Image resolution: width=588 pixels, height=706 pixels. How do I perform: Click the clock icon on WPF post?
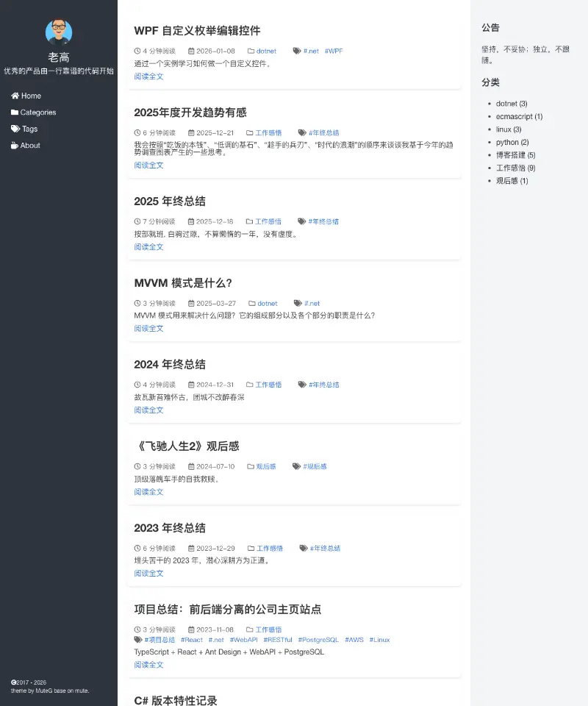pyautogui.click(x=137, y=51)
